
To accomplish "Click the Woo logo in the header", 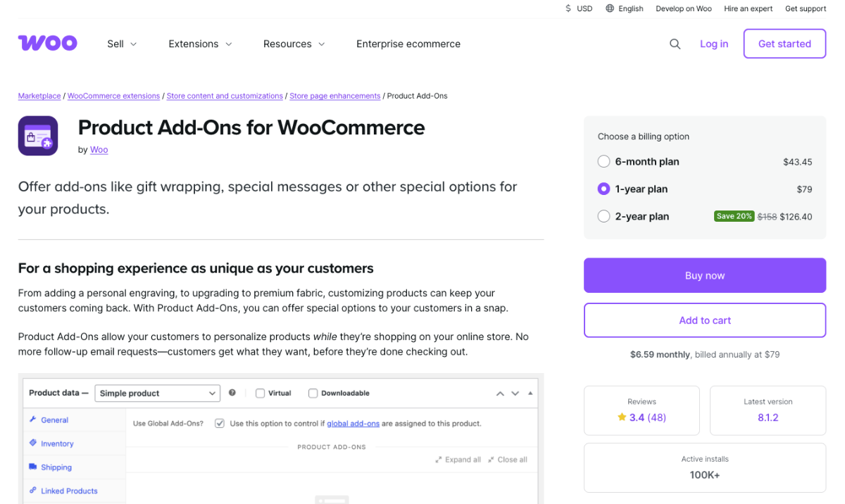I will 47,43.
